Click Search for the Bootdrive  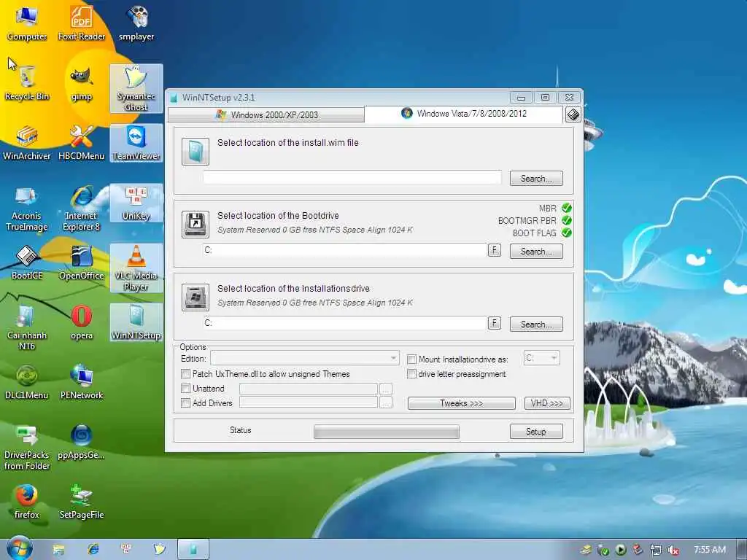(x=536, y=252)
